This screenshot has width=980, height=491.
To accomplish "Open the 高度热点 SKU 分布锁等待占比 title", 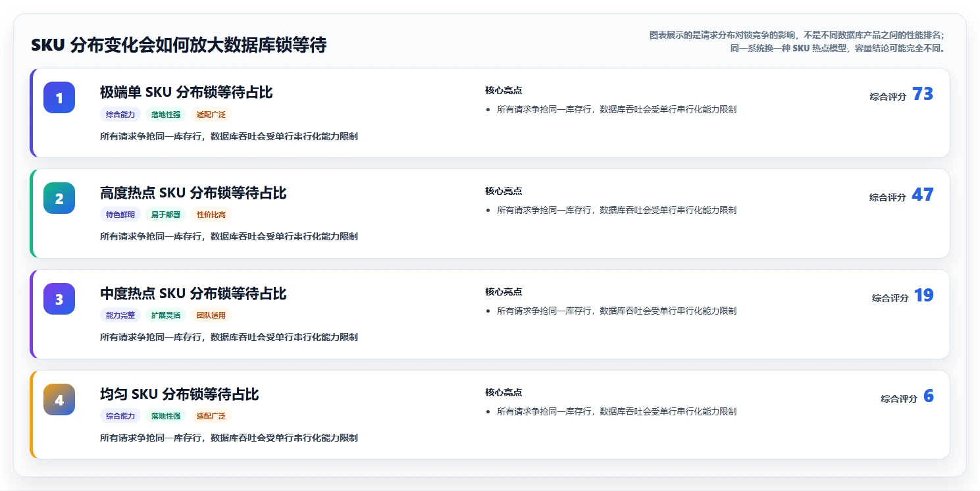I will 193,193.
